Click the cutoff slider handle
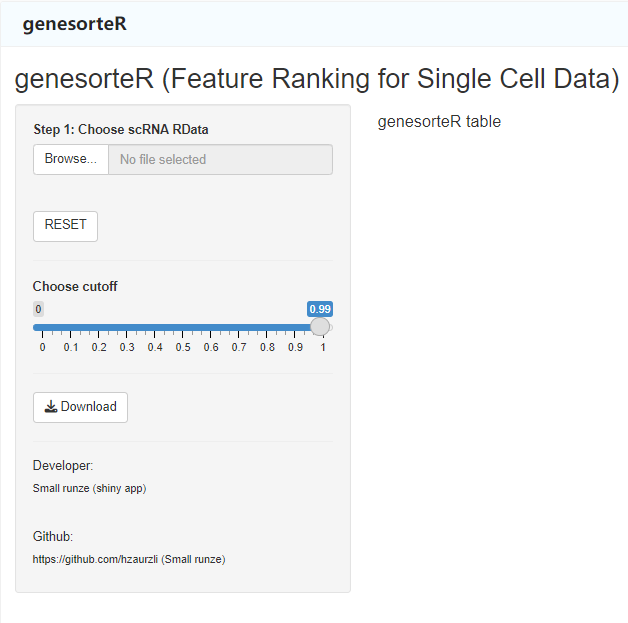 pyautogui.click(x=320, y=327)
